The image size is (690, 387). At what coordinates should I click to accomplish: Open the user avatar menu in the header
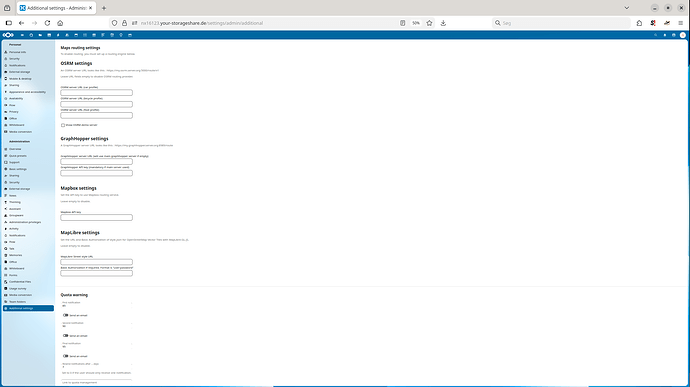683,35
